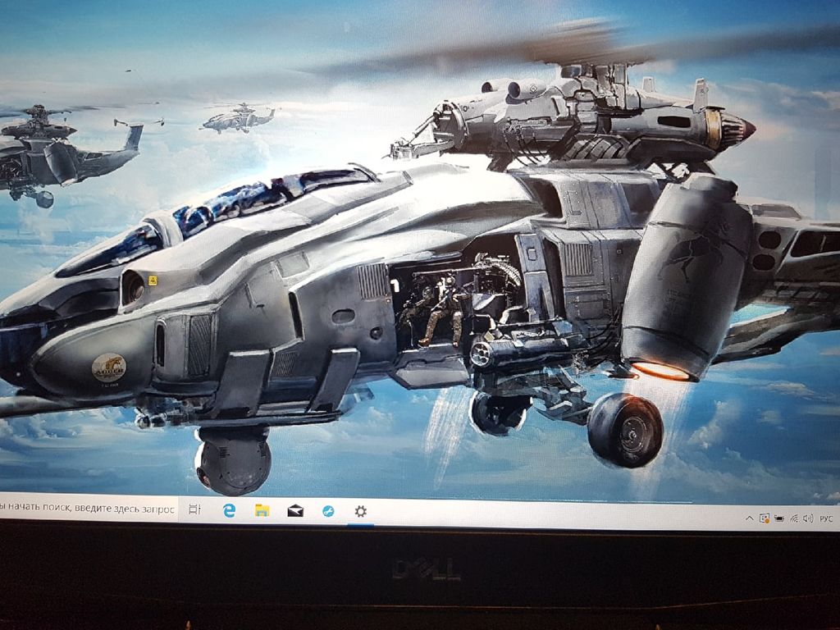Click the volume speaker icon
The width and height of the screenshot is (840, 630).
[x=807, y=518]
